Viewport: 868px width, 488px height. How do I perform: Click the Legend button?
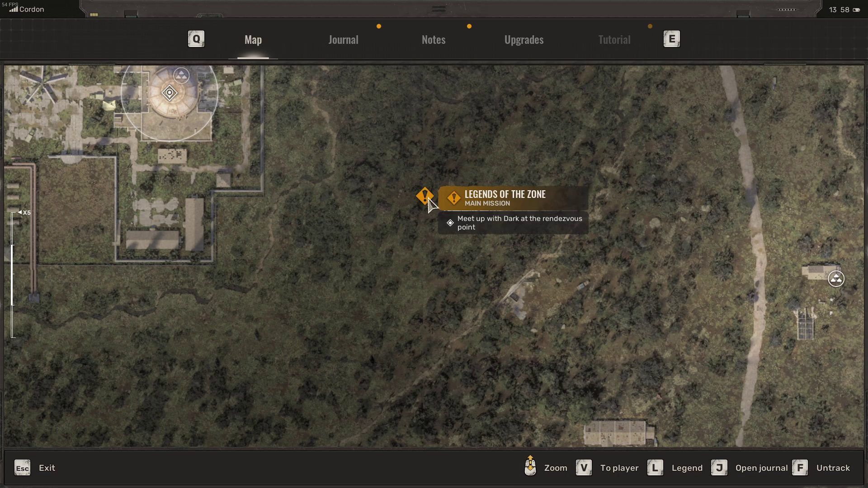click(x=686, y=468)
